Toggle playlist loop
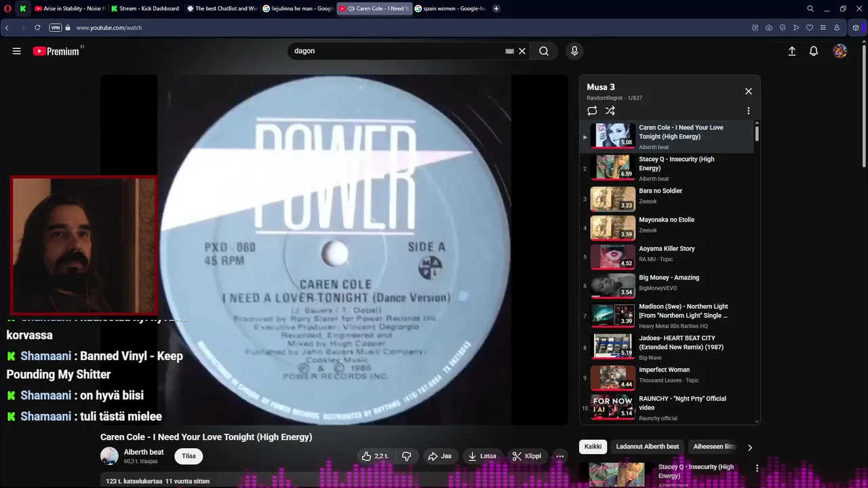This screenshot has width=868, height=488. point(592,110)
